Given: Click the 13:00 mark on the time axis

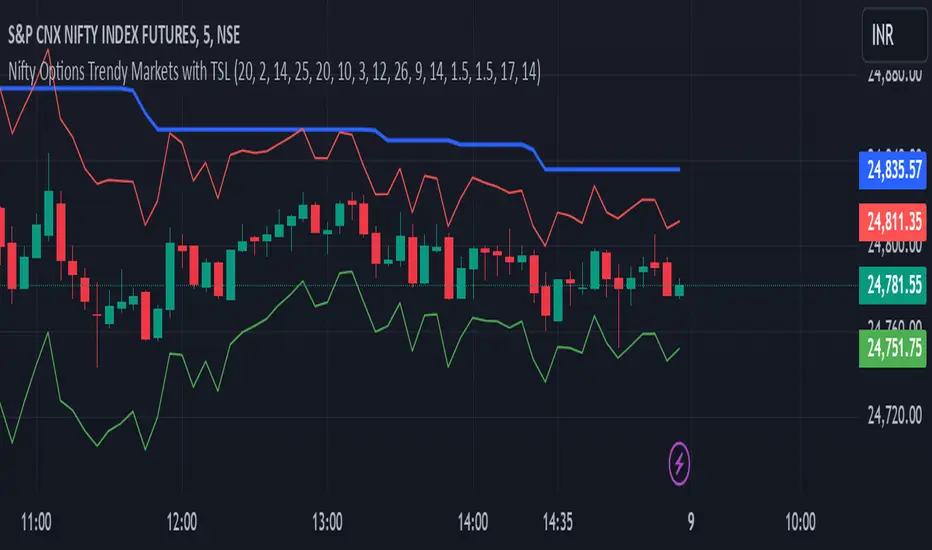Looking at the screenshot, I should click(x=328, y=521).
